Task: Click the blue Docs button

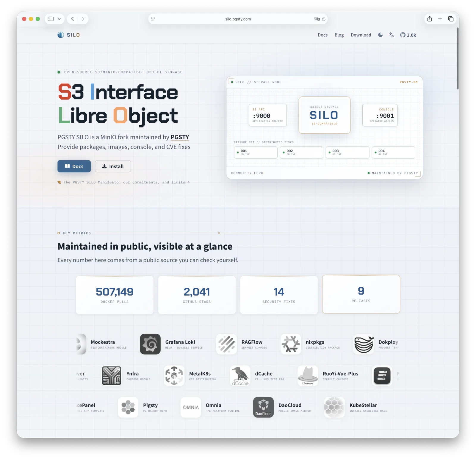Action: pyautogui.click(x=74, y=166)
